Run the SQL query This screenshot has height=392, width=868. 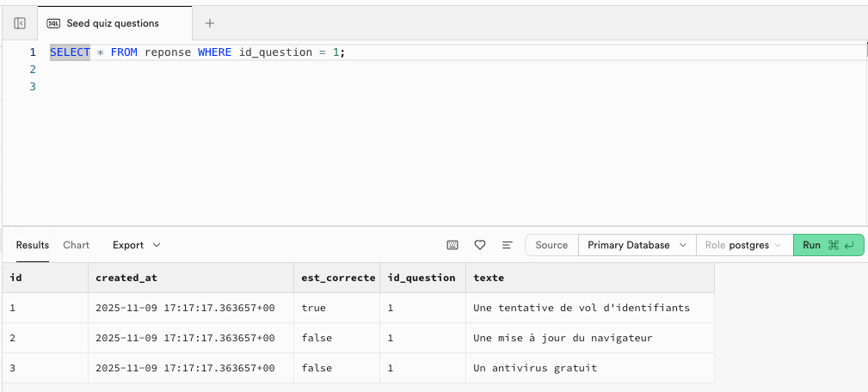point(828,245)
